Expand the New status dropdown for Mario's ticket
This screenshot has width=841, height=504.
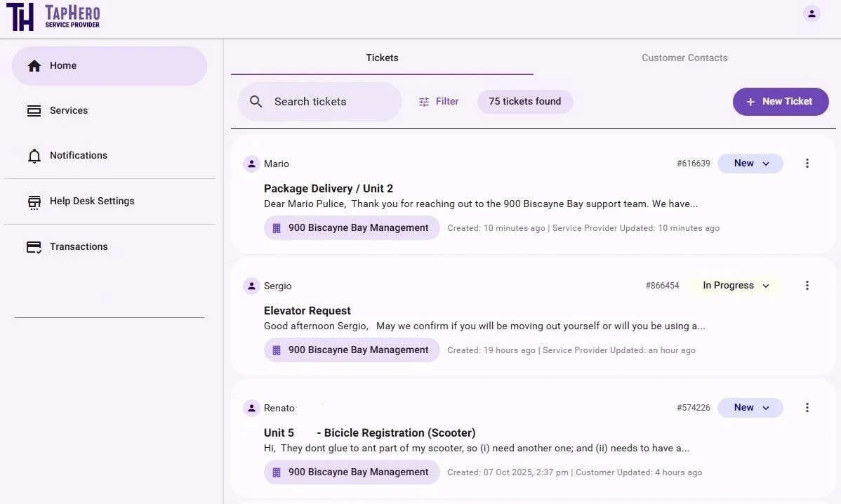point(750,163)
